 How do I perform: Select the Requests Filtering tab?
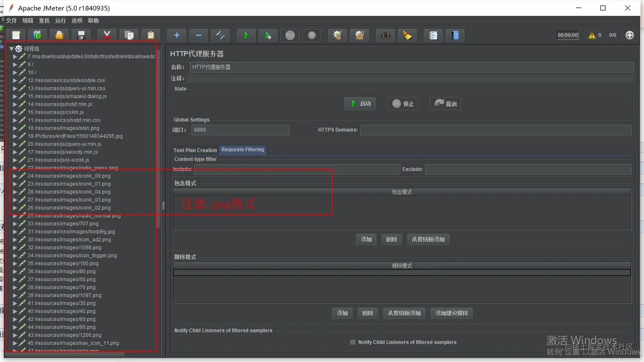pos(243,150)
